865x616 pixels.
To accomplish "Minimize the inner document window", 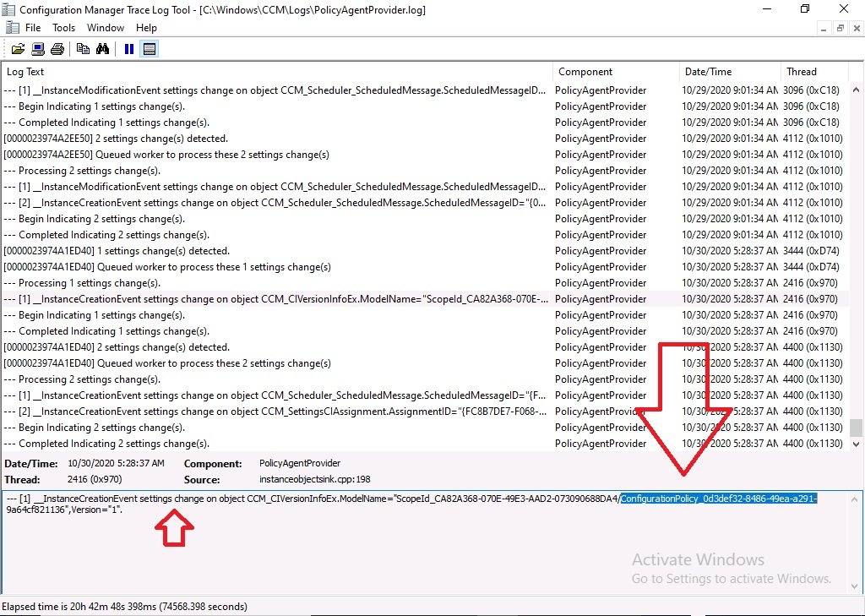I will click(824, 28).
